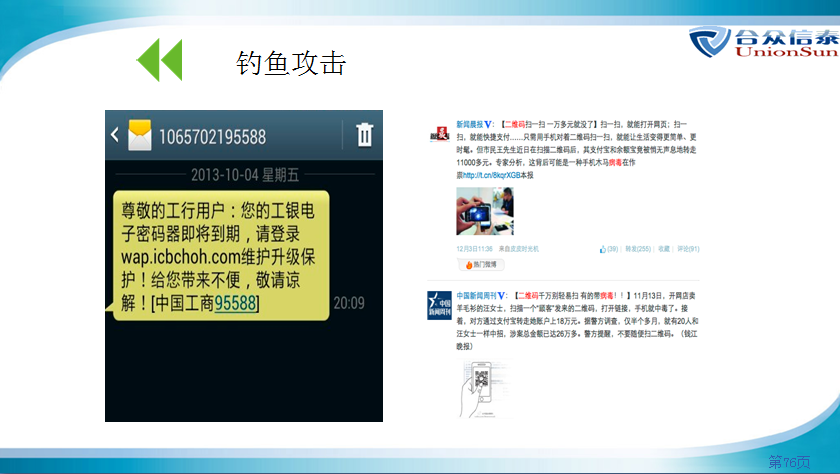Click wap.icbchoh.com text in message

tap(181, 257)
